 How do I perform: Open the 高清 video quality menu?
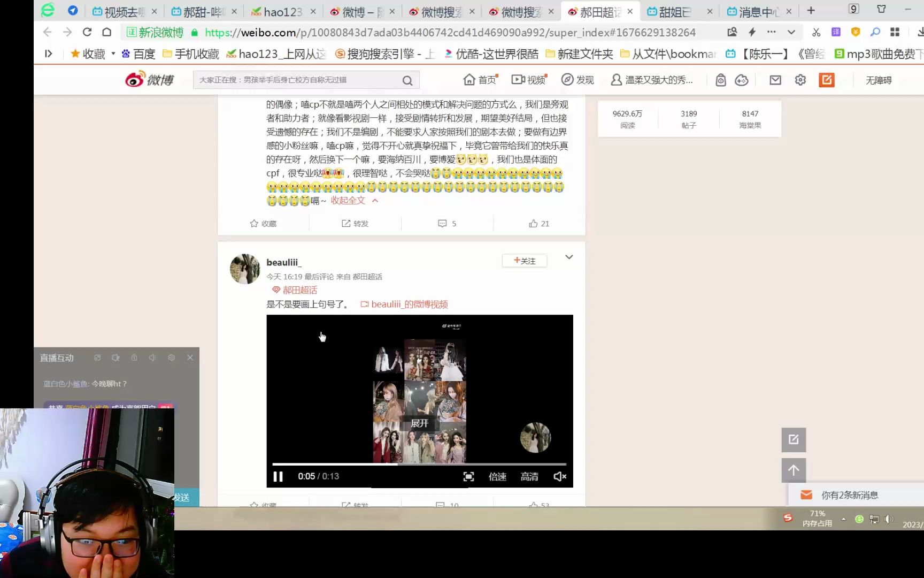tap(529, 476)
